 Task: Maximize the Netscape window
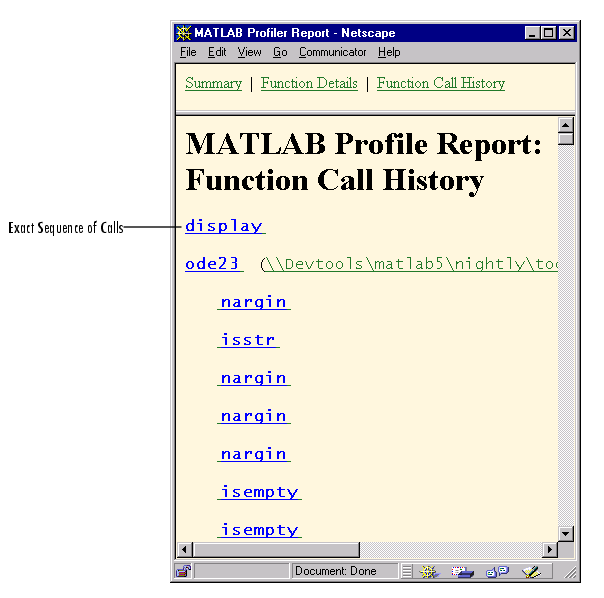point(549,33)
